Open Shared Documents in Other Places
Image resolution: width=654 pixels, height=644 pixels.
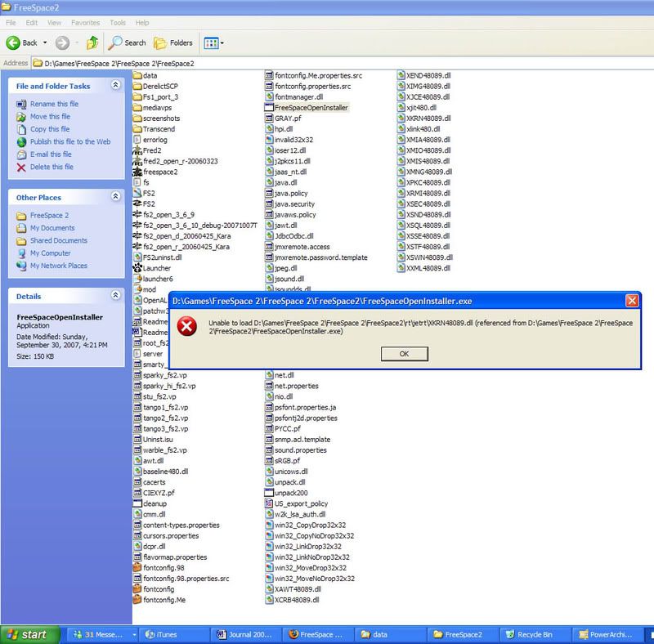pyautogui.click(x=59, y=240)
